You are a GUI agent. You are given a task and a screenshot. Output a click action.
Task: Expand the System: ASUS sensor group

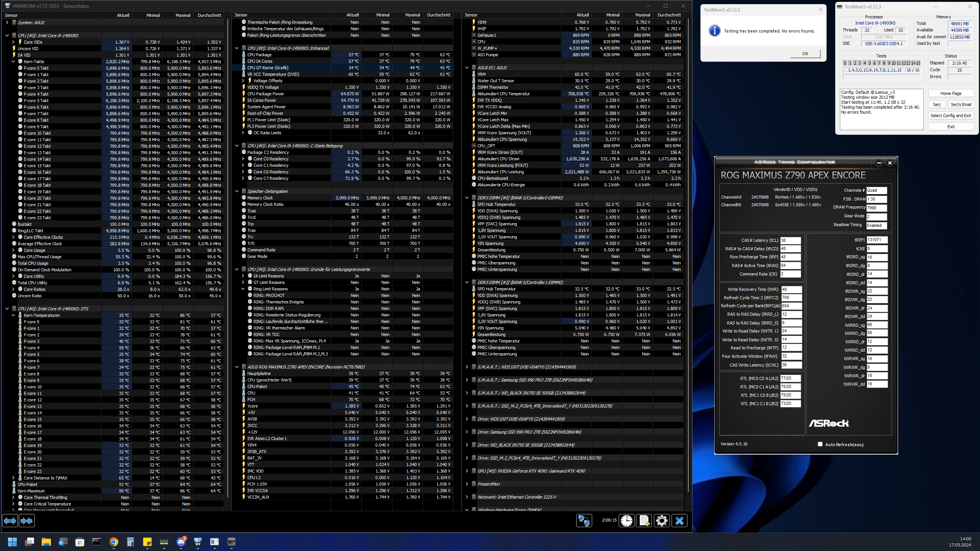(x=7, y=23)
